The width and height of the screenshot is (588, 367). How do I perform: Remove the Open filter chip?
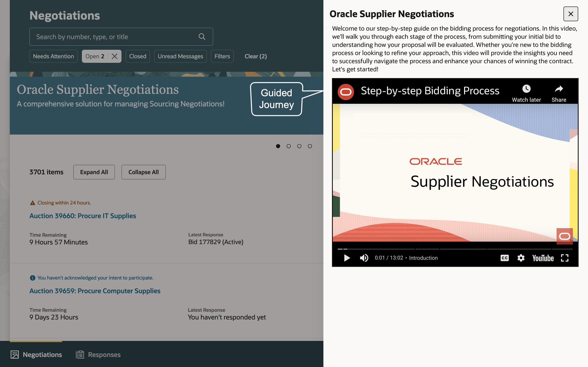click(x=115, y=56)
